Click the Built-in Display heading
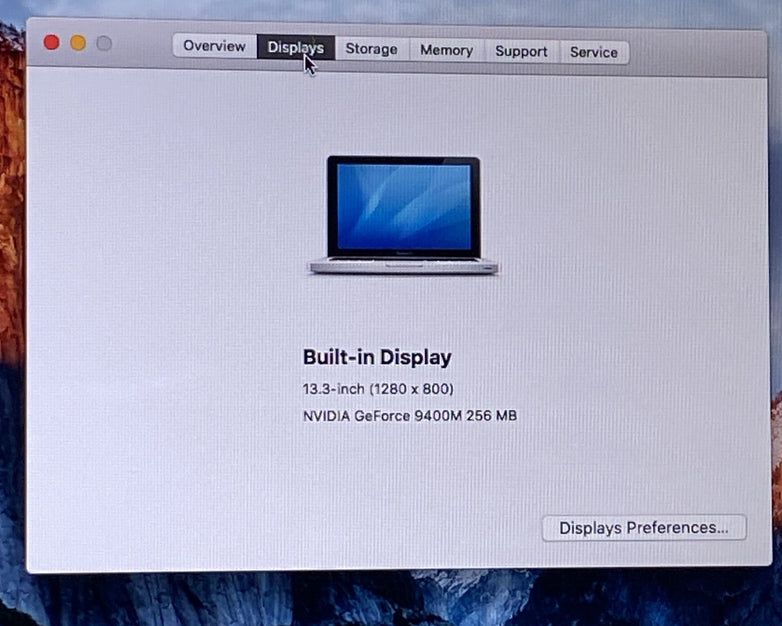Viewport: 782px width, 626px height. 377,357
